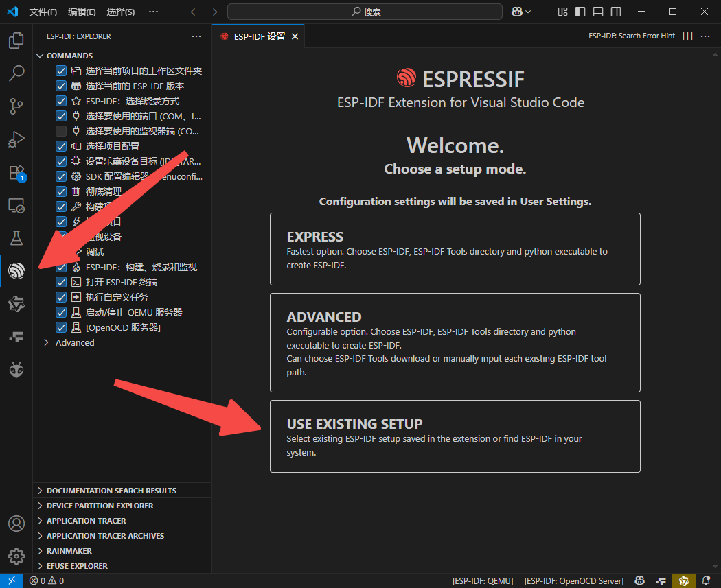Click the GitHub Copilot icon in the status bar
Image resolution: width=721 pixels, height=588 pixels.
pyautogui.click(x=639, y=580)
